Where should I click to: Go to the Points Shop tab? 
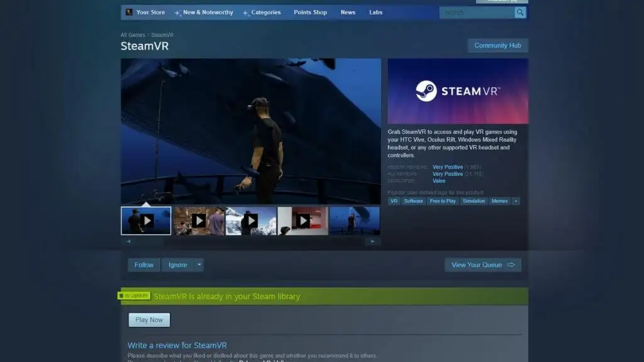coord(310,13)
